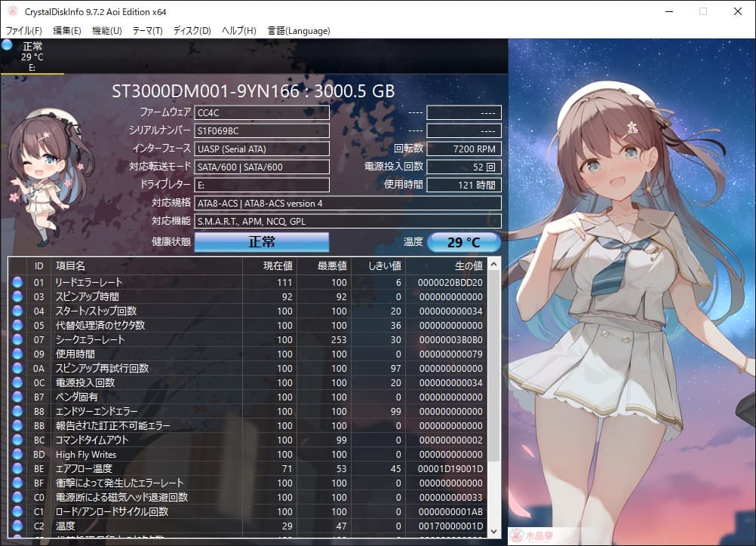Click the 29 °C temperature button
756x546 pixels.
[464, 242]
